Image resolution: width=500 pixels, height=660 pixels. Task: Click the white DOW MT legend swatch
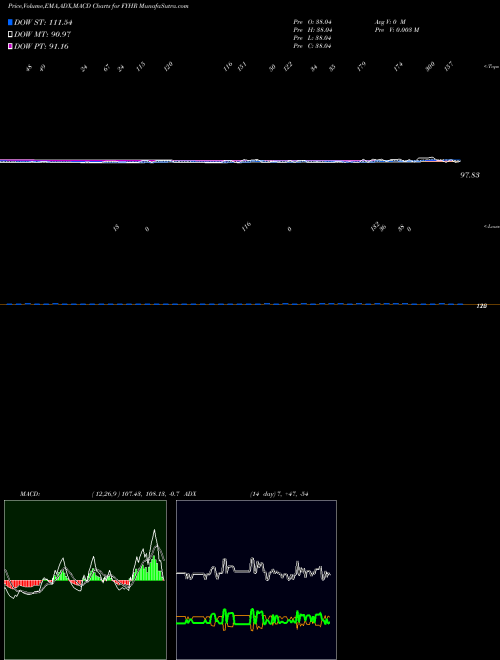10,34
